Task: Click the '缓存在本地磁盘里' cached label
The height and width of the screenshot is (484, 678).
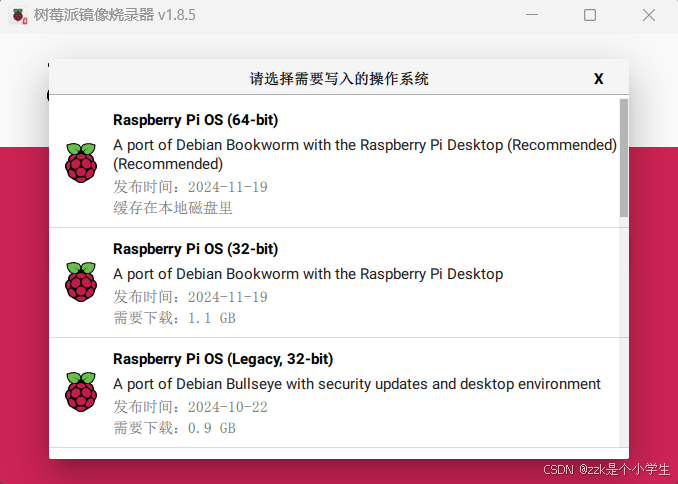Action: pos(173,208)
